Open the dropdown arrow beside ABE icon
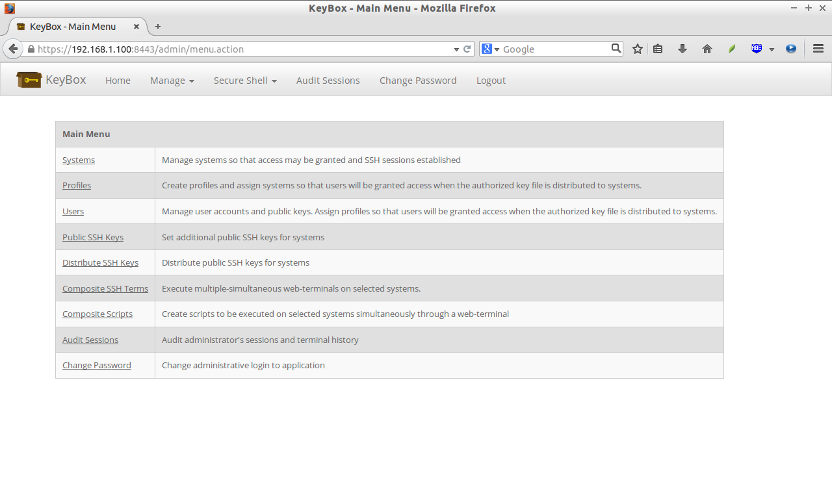832x504 pixels. click(x=772, y=49)
